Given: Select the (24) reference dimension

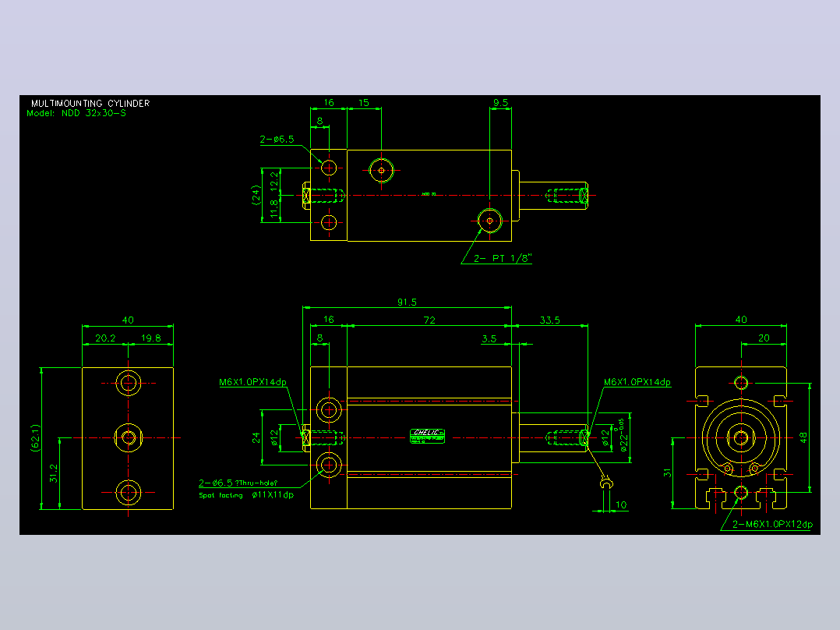Looking at the screenshot, I should [256, 195].
